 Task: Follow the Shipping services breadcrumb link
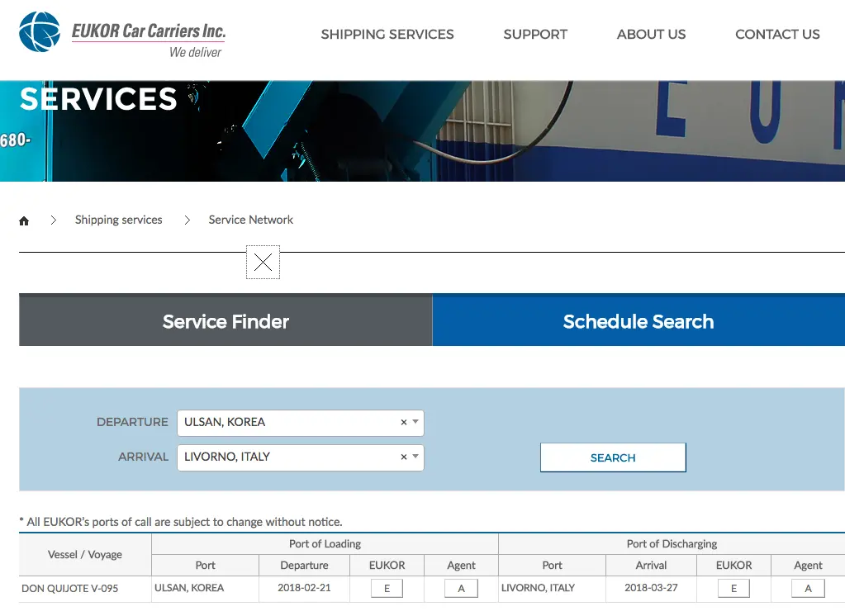point(119,220)
